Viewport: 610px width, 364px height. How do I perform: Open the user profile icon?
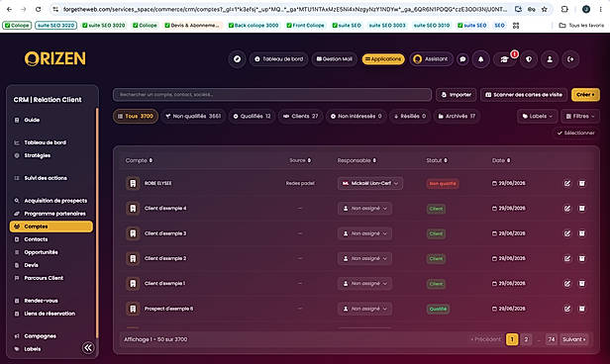pos(550,59)
